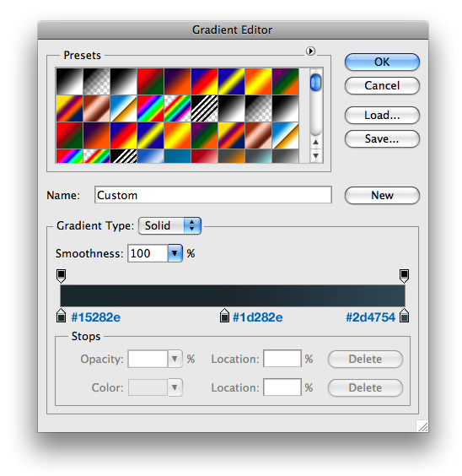Click the Location field beside Color
Viewport: 462px width, 476px height.
point(282,387)
